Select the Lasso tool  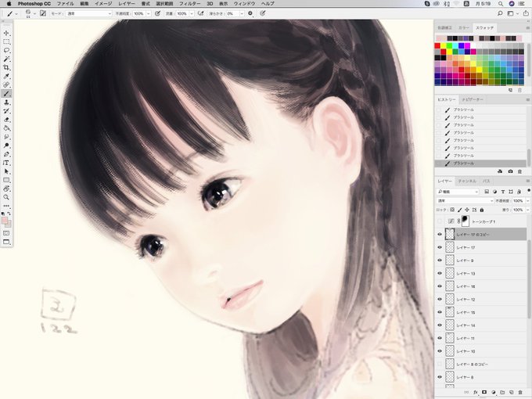(6, 50)
